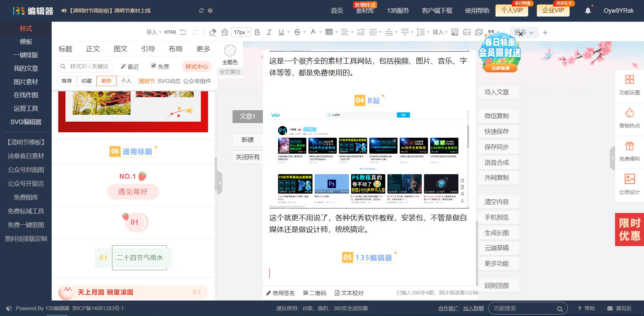This screenshot has height=316, width=644.
Task: Insert an image using the toolbar icon
Action: (x=467, y=32)
